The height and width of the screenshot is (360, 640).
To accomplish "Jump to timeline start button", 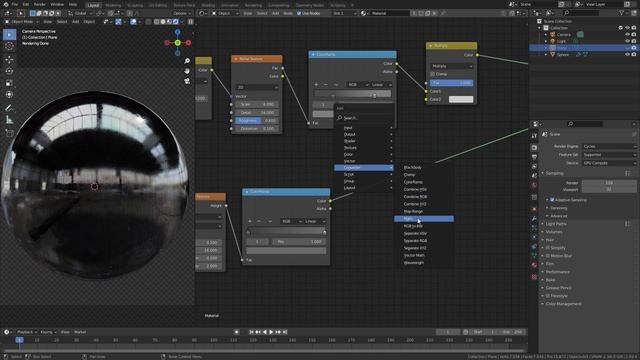I will 251,332.
